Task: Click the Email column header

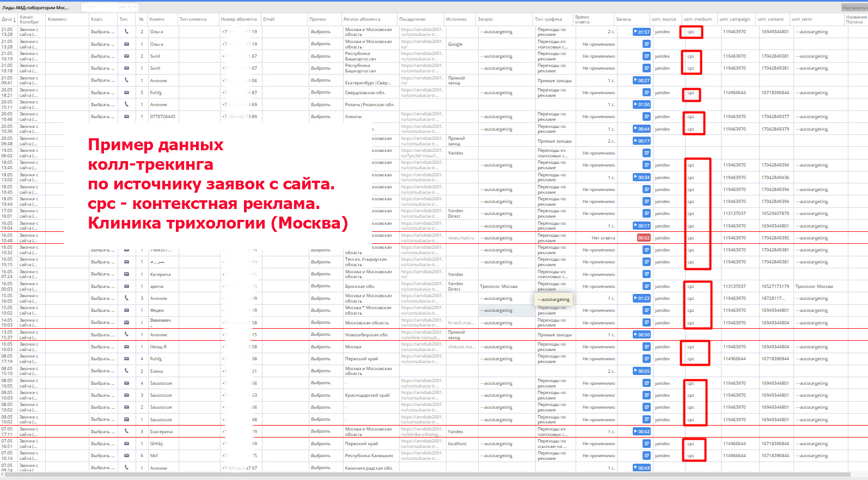Action: point(269,19)
